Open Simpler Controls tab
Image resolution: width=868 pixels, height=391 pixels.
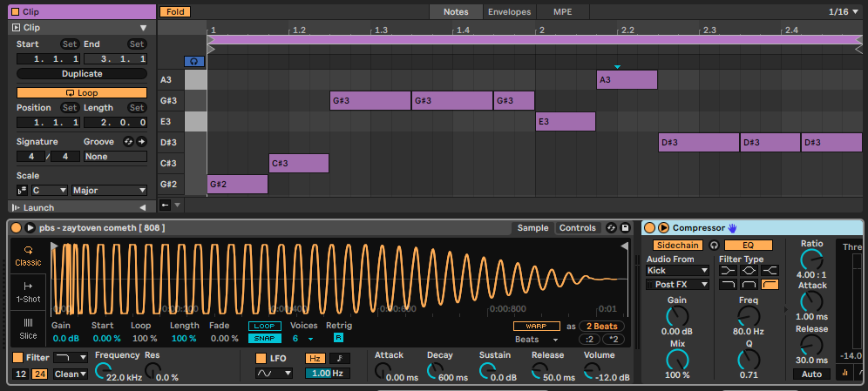click(578, 228)
